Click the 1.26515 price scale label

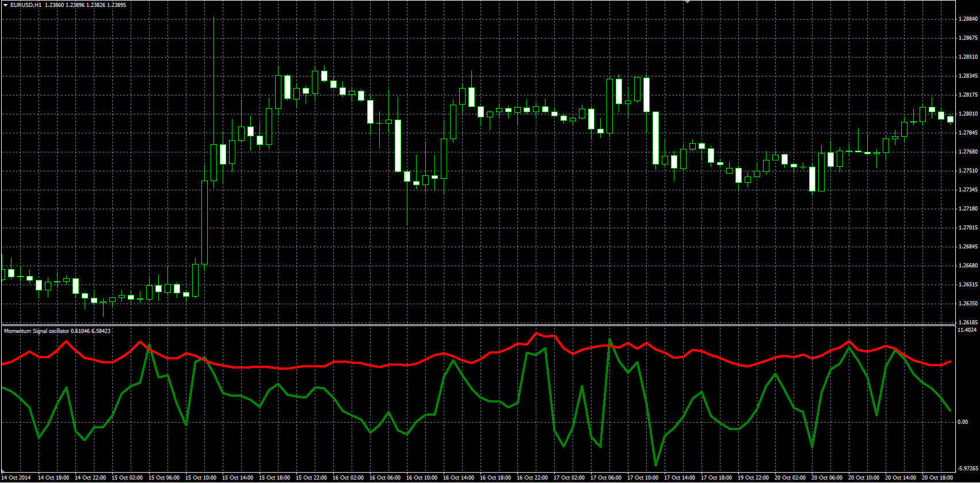pos(968,285)
